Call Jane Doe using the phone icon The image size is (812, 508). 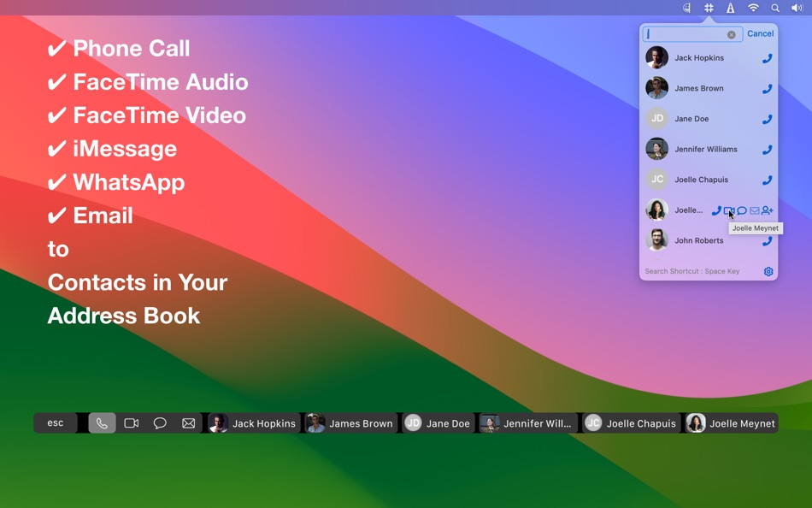(767, 119)
